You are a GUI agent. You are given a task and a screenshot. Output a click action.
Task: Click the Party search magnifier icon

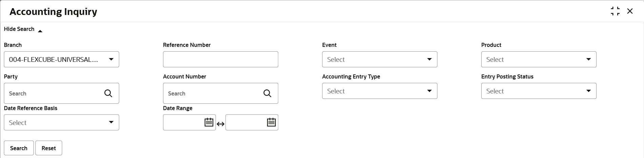click(108, 93)
